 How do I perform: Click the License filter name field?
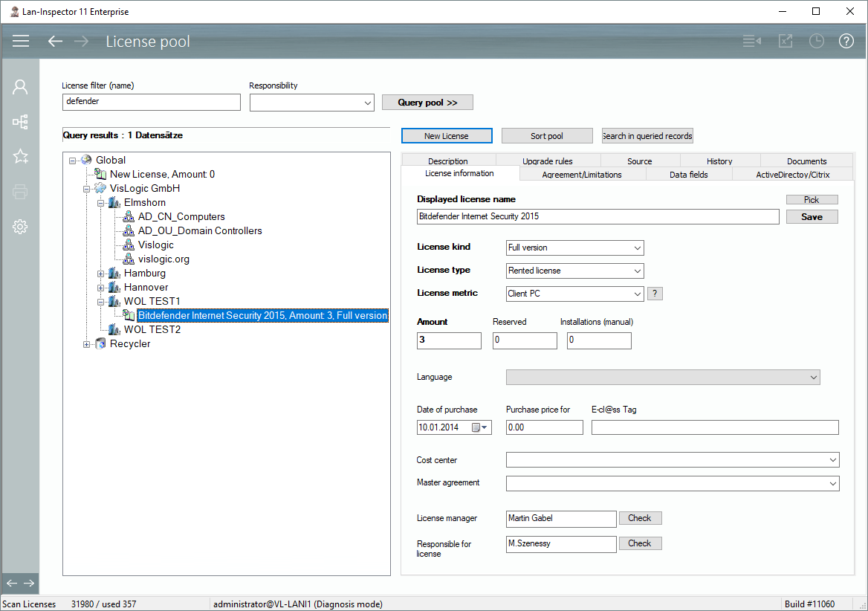(152, 102)
